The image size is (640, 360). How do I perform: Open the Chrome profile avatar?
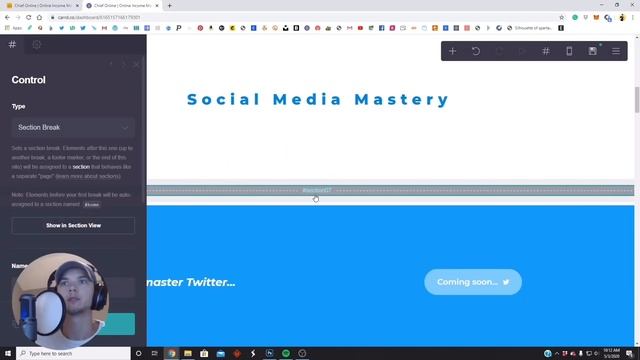coord(622,18)
